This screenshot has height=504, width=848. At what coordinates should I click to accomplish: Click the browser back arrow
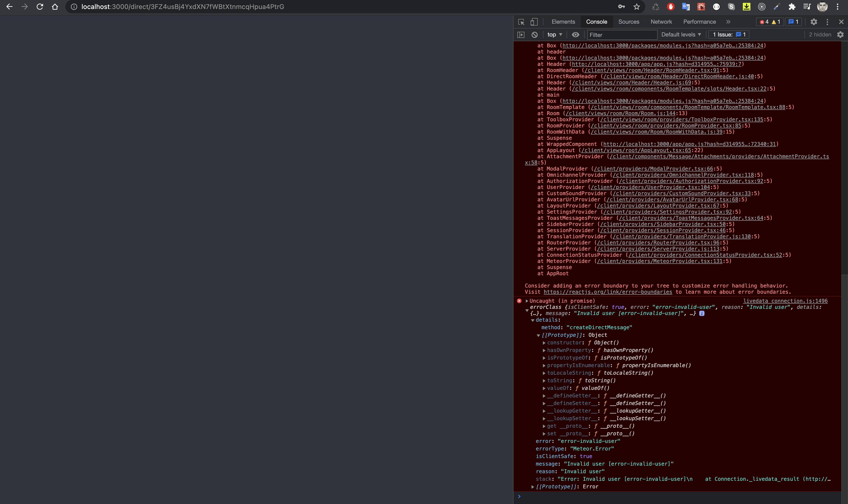tap(9, 7)
